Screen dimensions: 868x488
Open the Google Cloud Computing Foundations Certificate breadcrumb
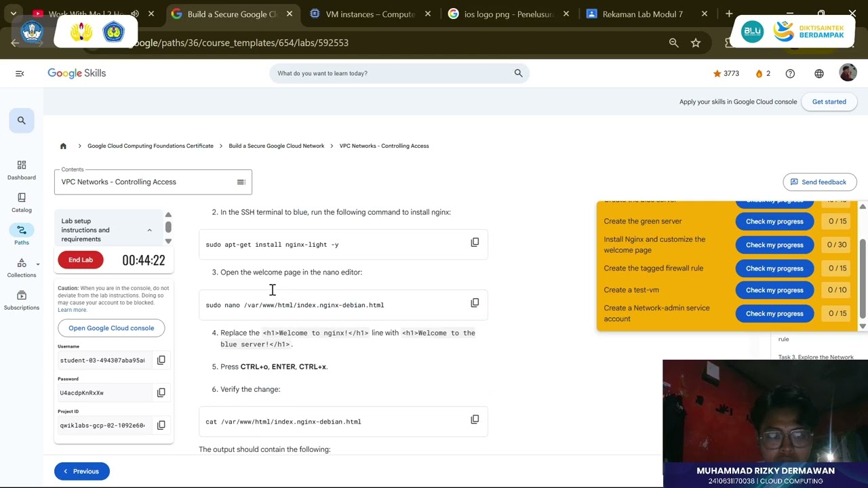[151, 146]
